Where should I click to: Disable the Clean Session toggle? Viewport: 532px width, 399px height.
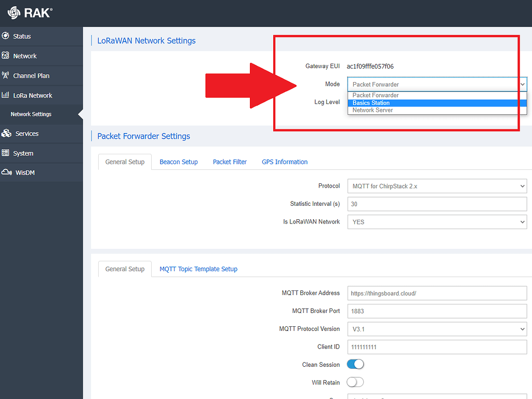pos(355,365)
